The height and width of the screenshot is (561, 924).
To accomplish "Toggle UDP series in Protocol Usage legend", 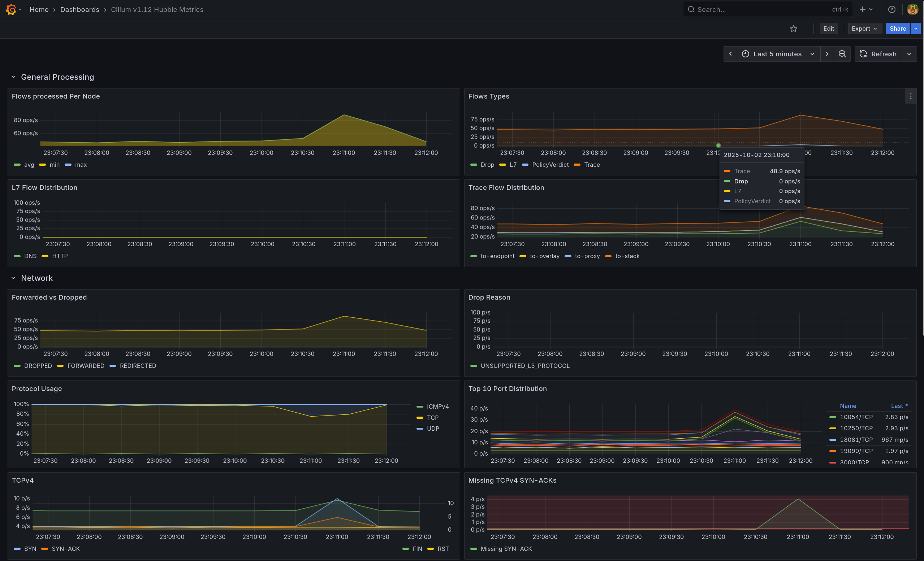I will click(x=432, y=429).
